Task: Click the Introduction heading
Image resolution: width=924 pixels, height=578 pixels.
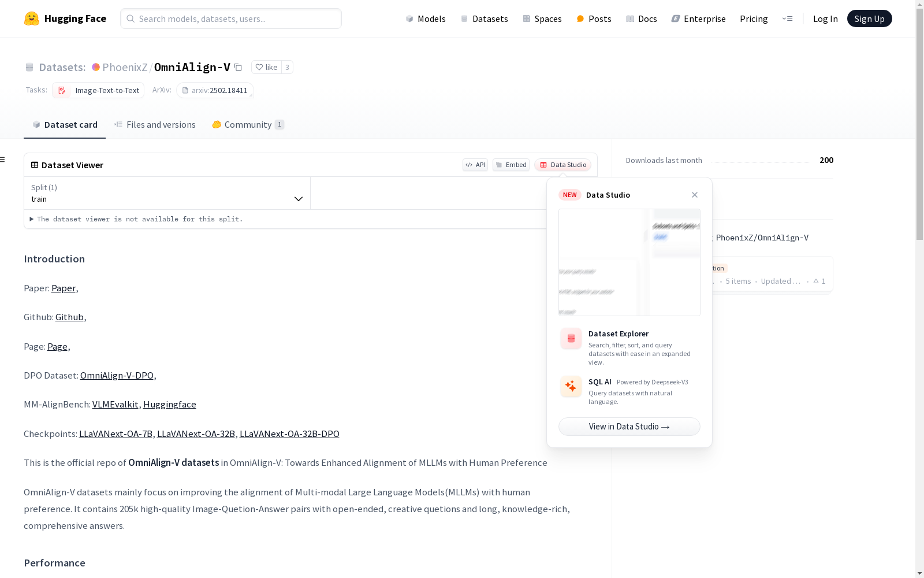Action: 54,259
